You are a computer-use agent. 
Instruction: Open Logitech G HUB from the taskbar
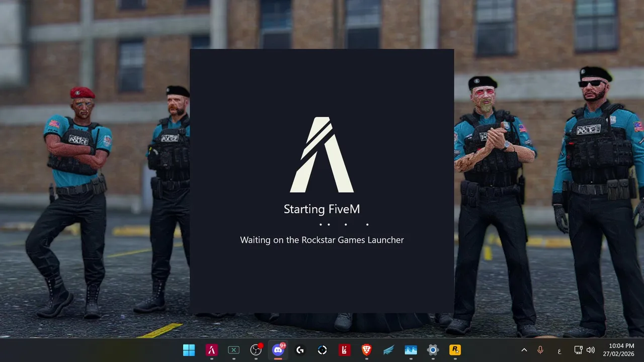click(300, 350)
